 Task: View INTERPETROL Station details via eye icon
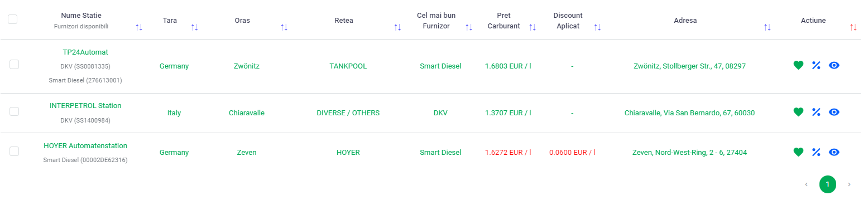click(834, 112)
